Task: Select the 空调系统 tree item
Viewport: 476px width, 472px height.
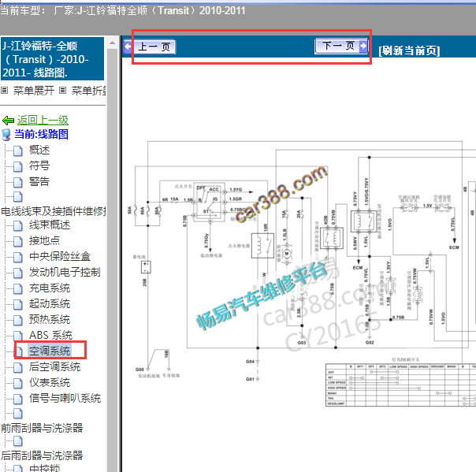Action: pyautogui.click(x=50, y=351)
